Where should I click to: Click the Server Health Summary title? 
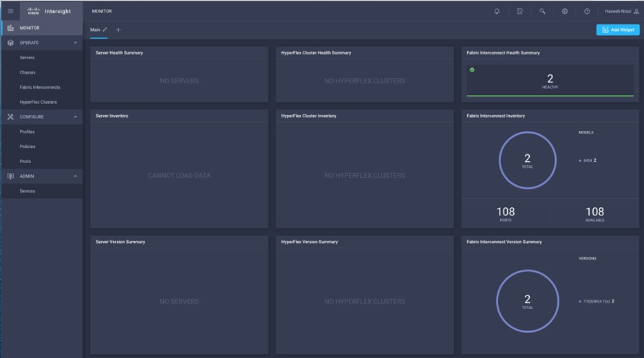119,52
